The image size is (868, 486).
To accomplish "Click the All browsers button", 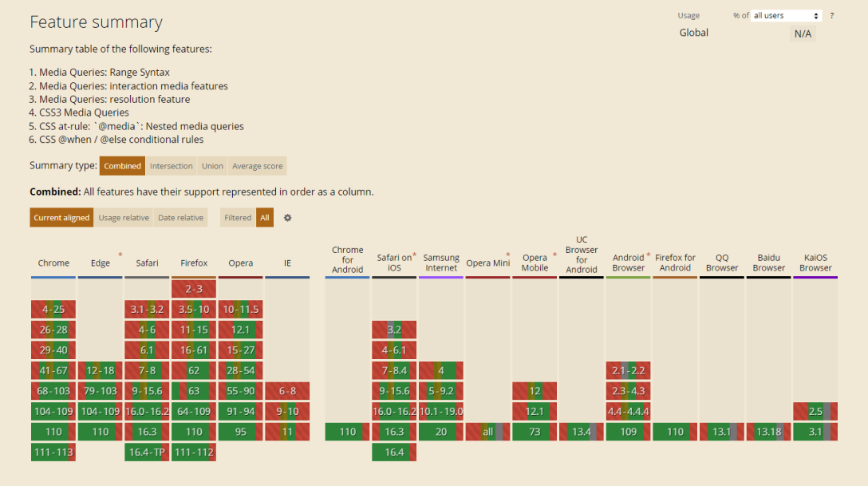I will [265, 218].
